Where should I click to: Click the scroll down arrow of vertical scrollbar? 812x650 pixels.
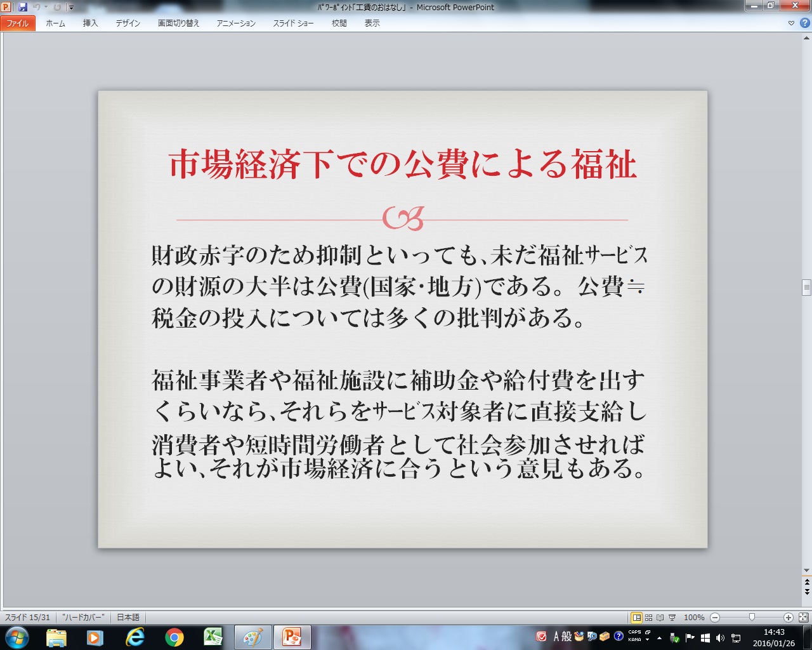pos(806,570)
